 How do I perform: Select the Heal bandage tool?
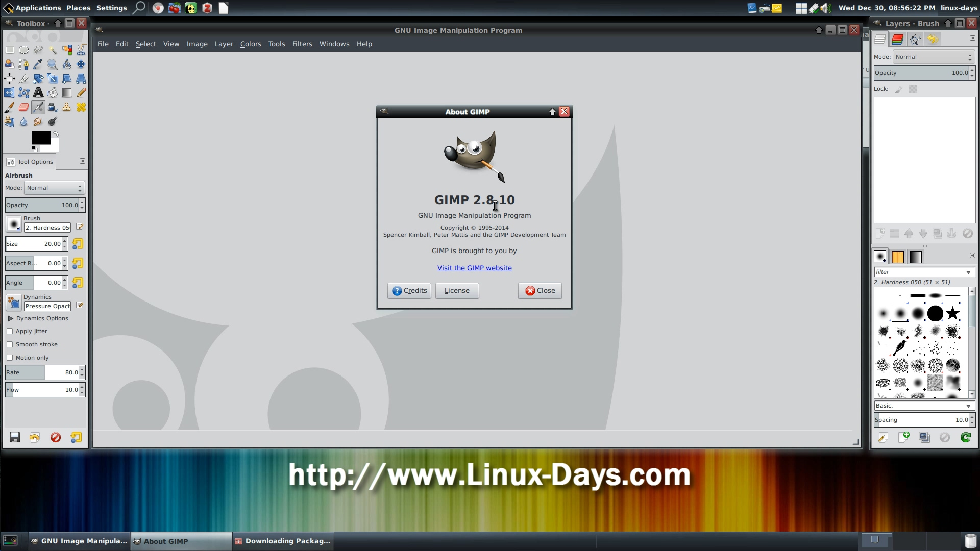(x=81, y=107)
